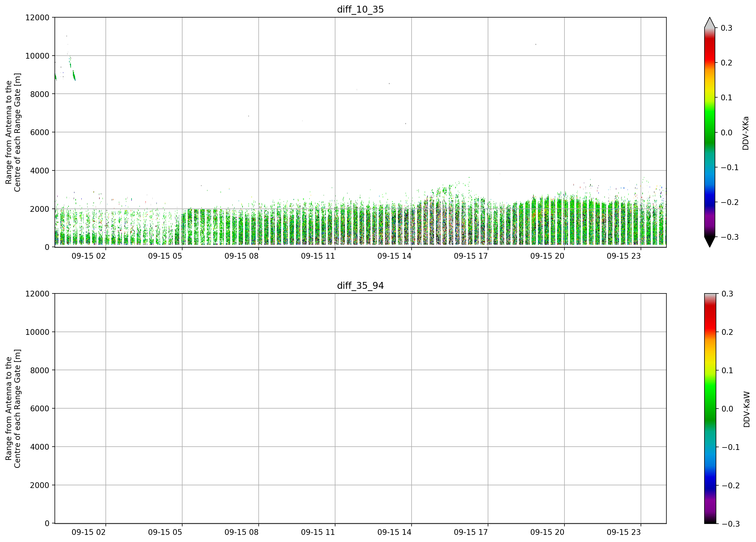Click the lower black arrow of the DDV-XKa colorbar
Image resolution: width=756 pixels, height=542 pixels.
pyautogui.click(x=710, y=242)
